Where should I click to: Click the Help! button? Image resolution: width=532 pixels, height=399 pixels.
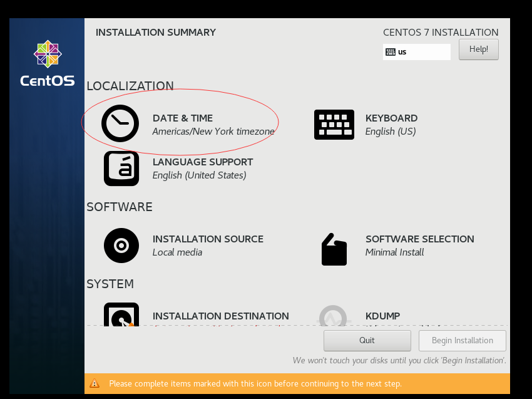tap(479, 49)
